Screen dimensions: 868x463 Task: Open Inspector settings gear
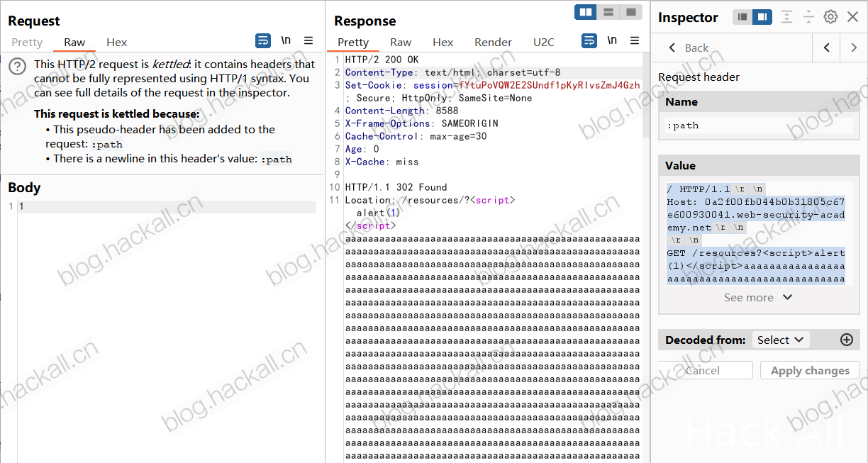point(830,17)
